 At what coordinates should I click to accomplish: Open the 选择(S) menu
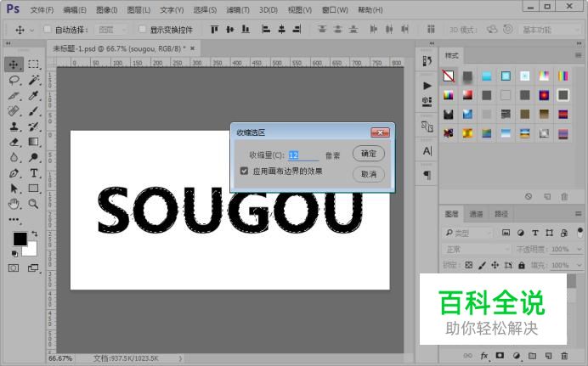pyautogui.click(x=205, y=9)
